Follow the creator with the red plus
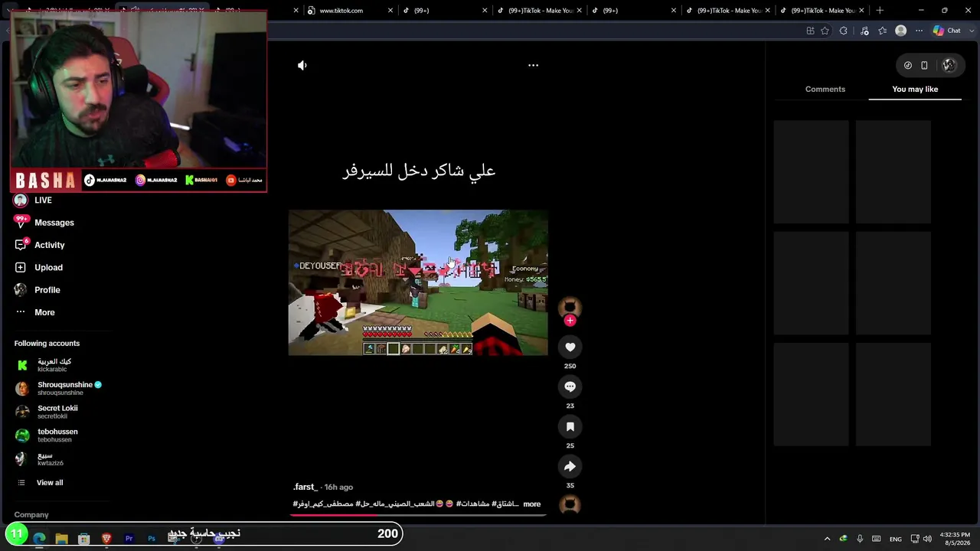The image size is (980, 551). 570,321
